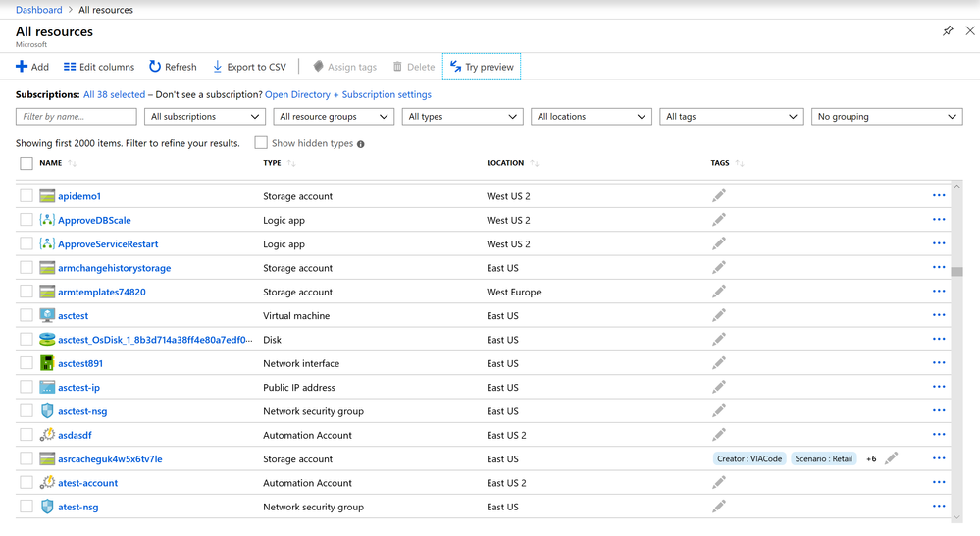The width and height of the screenshot is (980, 536).
Task: Click the info icon beside Show hidden types
Action: (x=361, y=144)
